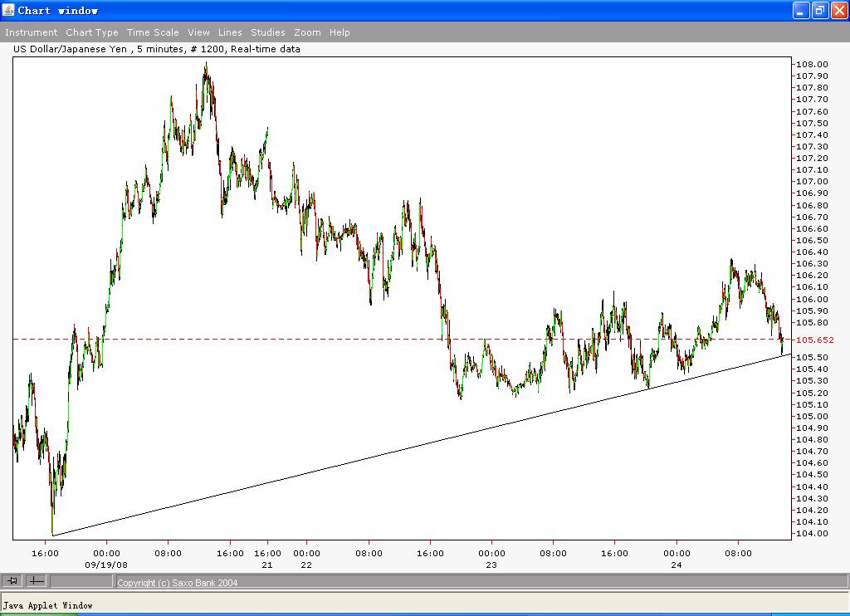Image resolution: width=850 pixels, height=616 pixels.
Task: Open the Time Scale menu
Action: click(153, 32)
